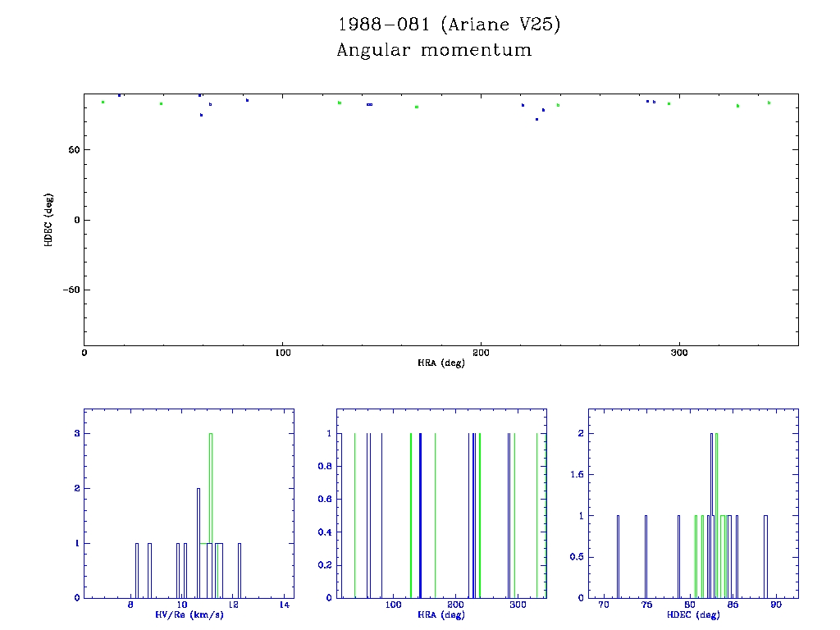This screenshot has height=630, width=840.
Task: Click the rightmost blue bar in the HV/Re histogram
Action: 240,570
